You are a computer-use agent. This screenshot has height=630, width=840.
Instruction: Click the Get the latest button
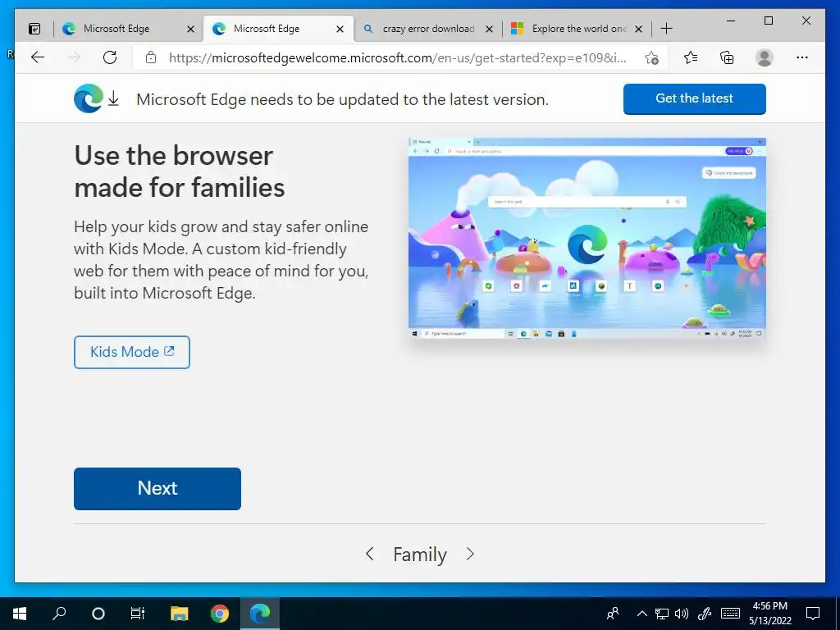(x=694, y=98)
